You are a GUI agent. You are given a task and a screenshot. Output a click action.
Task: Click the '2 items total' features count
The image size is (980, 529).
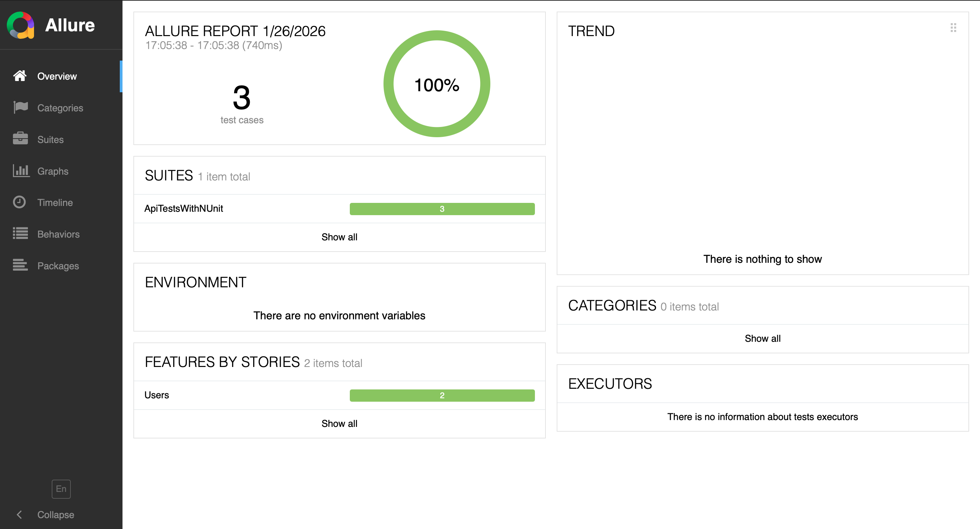[x=333, y=363]
